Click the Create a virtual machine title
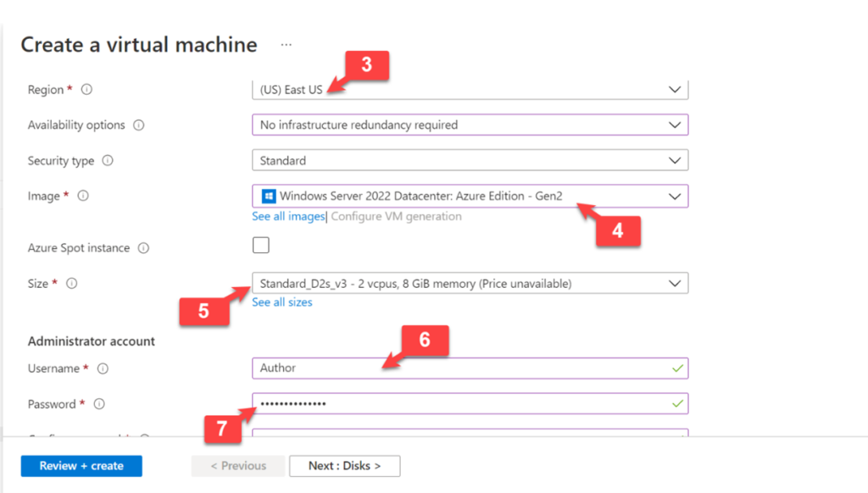868x493 pixels. (139, 45)
